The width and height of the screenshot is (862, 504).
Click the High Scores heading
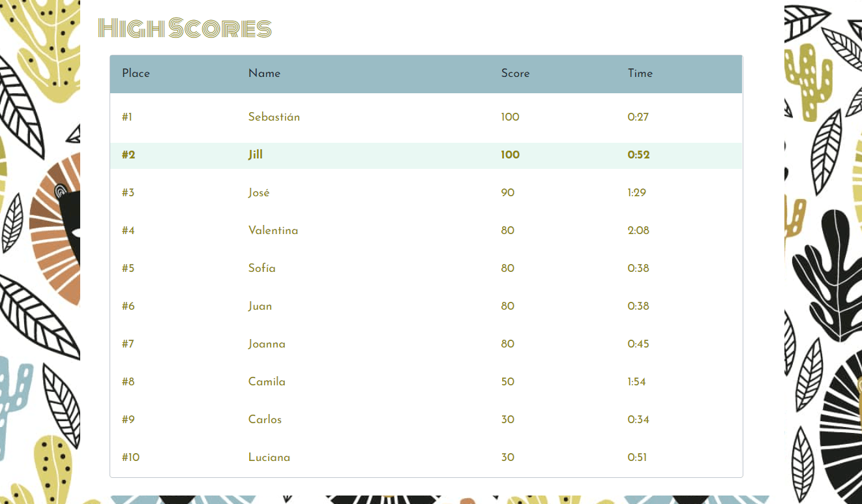point(185,29)
